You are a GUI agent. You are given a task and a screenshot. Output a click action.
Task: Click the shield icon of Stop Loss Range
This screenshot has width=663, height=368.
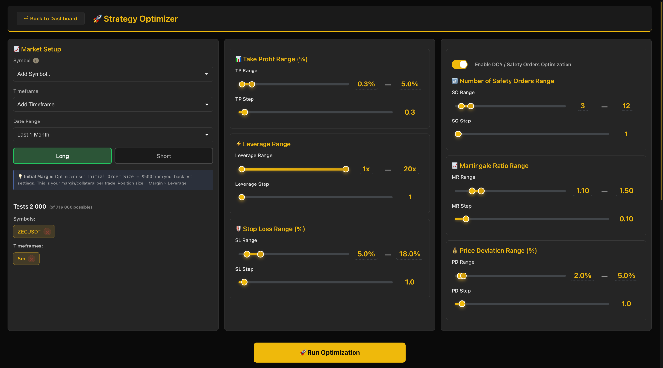click(x=238, y=229)
